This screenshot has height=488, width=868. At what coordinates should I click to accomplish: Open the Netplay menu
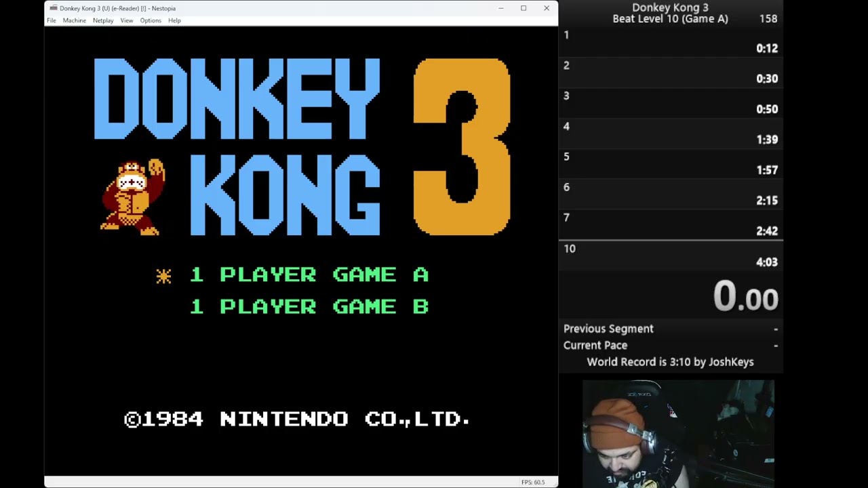pyautogui.click(x=103, y=20)
